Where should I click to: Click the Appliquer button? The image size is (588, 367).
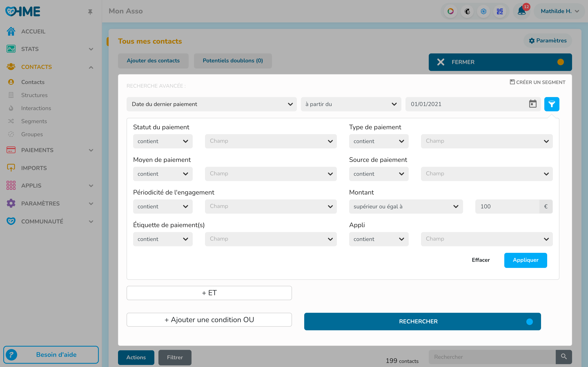pos(525,260)
